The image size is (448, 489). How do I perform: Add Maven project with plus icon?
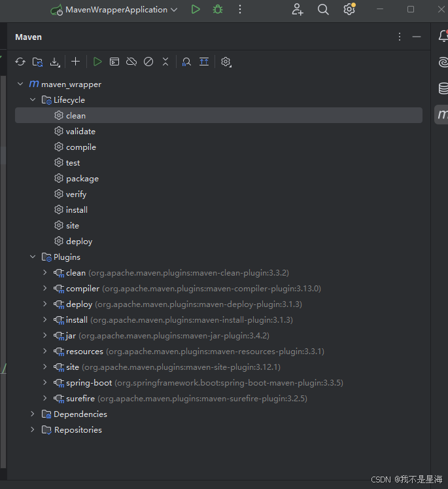(x=75, y=62)
